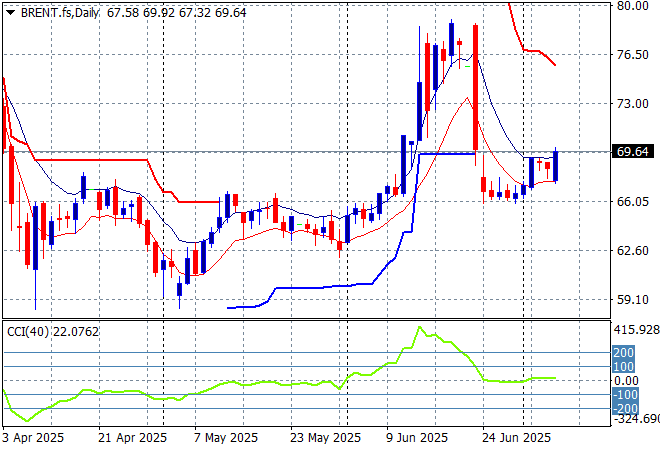Click the 200 level on CCI scale
The width and height of the screenshot is (660, 450).
(623, 353)
